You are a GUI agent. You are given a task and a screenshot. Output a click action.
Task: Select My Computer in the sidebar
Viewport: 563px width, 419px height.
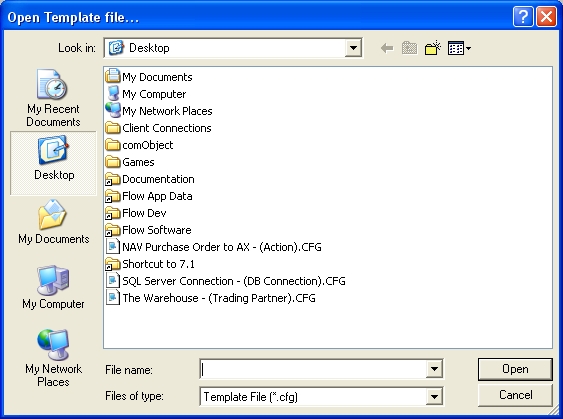(53, 287)
